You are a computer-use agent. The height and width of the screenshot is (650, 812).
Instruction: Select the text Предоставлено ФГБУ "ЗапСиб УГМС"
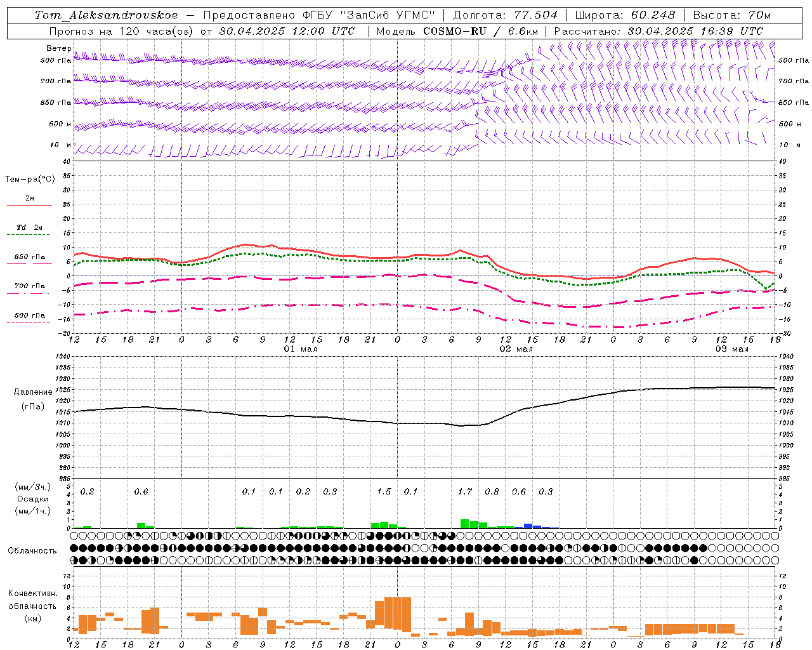tap(319, 15)
